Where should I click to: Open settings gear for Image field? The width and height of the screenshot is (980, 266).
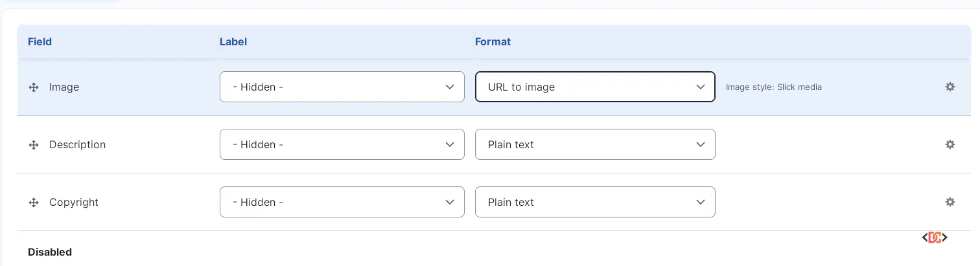(950, 87)
